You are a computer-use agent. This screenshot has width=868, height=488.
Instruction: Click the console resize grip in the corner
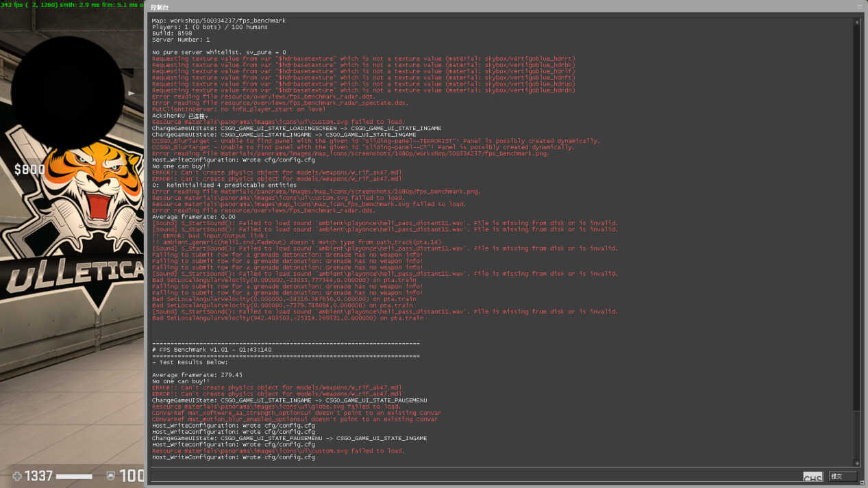863,483
